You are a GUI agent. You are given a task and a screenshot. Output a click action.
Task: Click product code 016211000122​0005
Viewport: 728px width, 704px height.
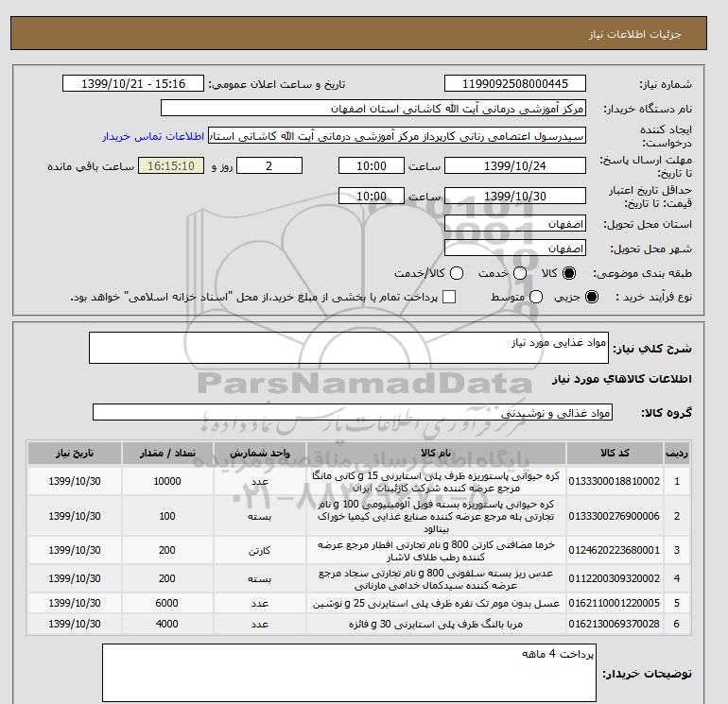point(615,603)
